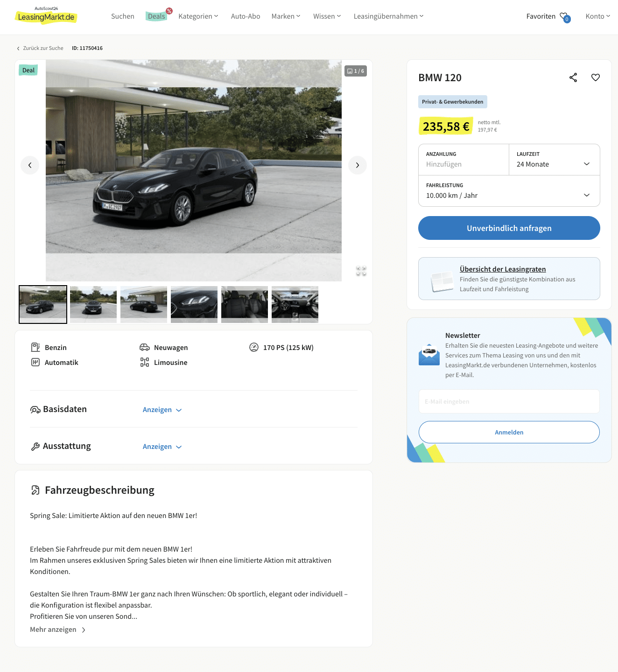Open the Wissen menu
The height and width of the screenshot is (672, 618).
(327, 16)
